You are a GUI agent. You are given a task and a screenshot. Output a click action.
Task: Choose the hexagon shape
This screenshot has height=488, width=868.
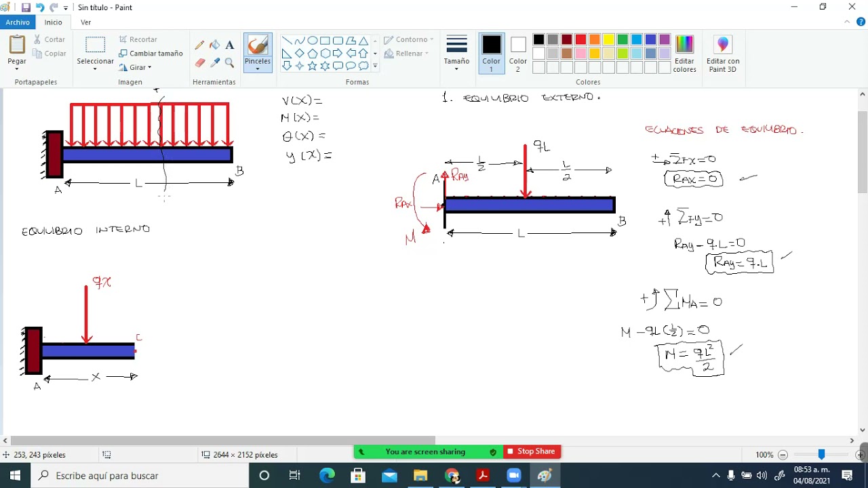coord(325,54)
